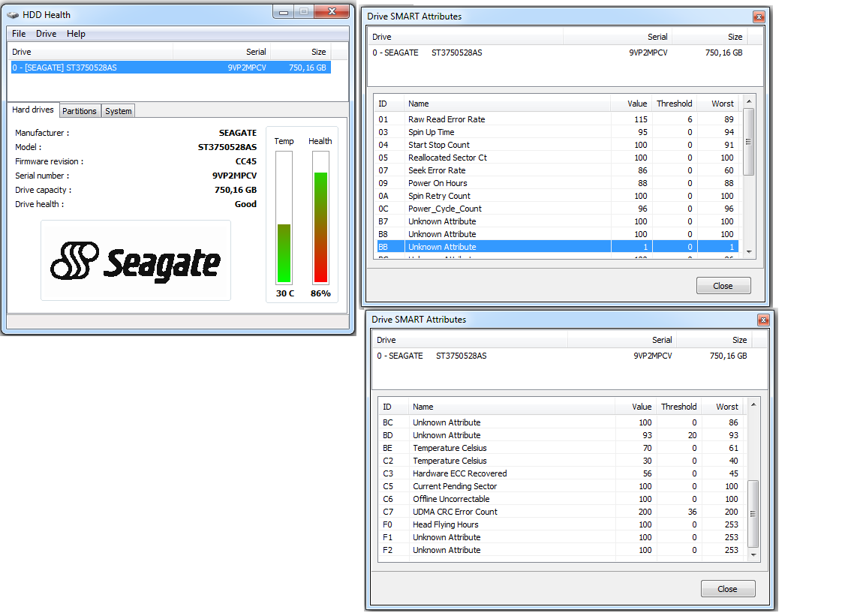Image resolution: width=848 pixels, height=616 pixels.
Task: Click the 30 C temperature label
Action: (x=285, y=293)
